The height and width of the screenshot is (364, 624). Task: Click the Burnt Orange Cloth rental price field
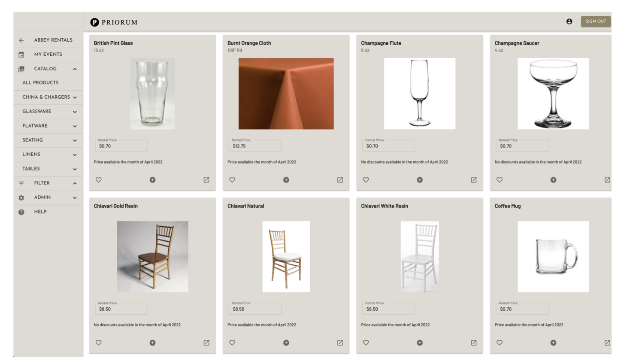(255, 146)
